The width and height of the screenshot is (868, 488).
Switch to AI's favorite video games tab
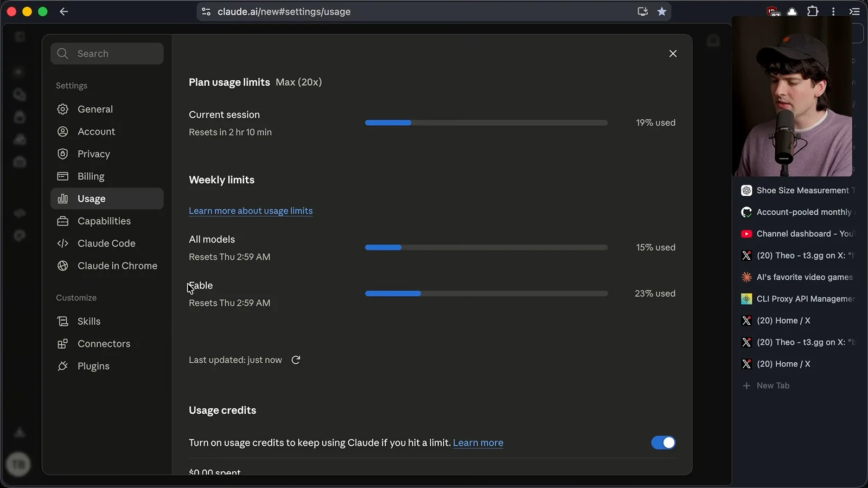pos(797,277)
